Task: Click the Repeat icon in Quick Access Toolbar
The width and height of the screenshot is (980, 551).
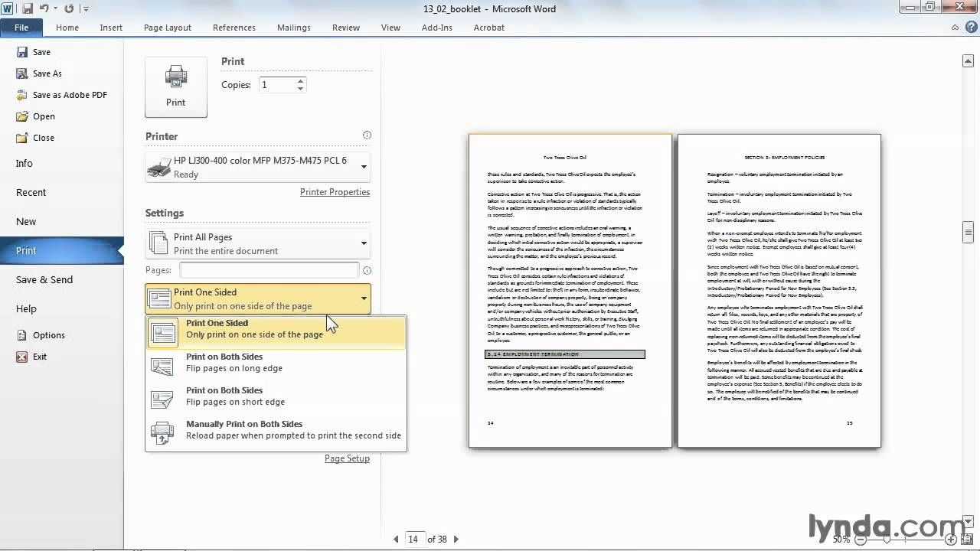Action: click(69, 8)
